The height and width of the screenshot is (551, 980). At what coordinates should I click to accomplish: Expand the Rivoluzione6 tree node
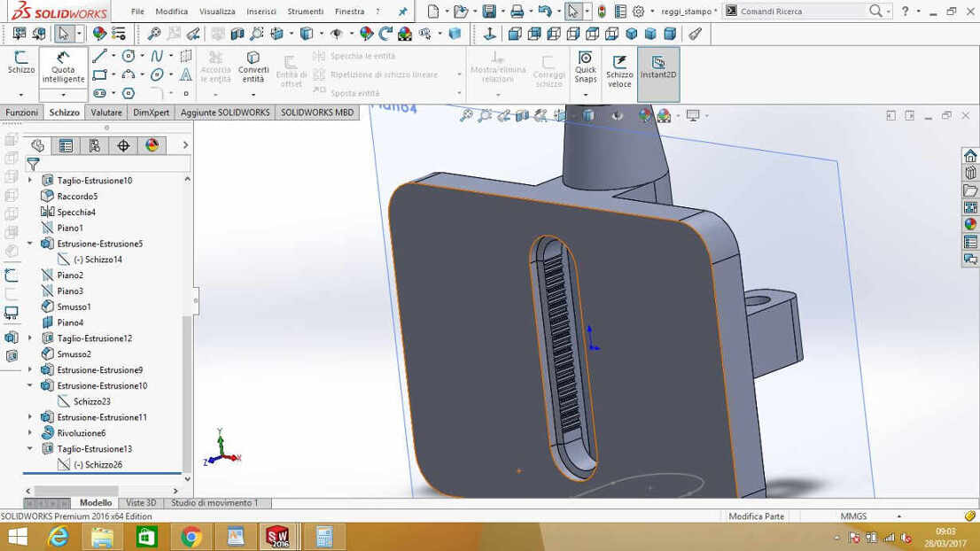[x=30, y=433]
